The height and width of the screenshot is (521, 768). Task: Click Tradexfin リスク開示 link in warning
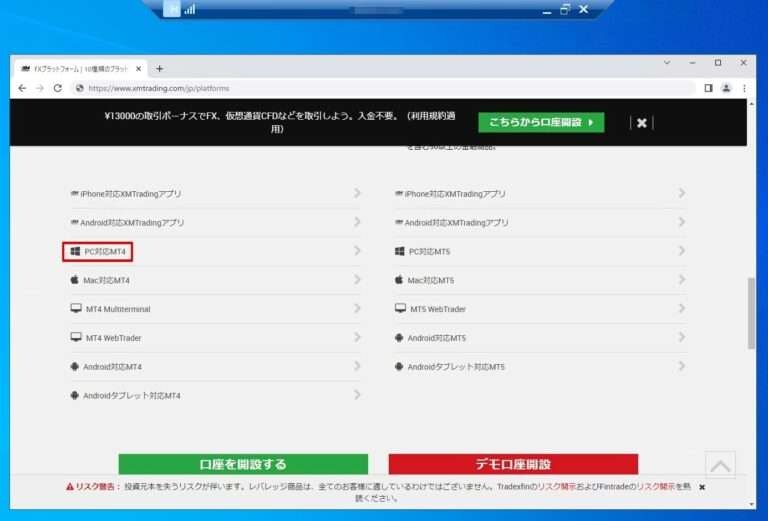coord(557,487)
